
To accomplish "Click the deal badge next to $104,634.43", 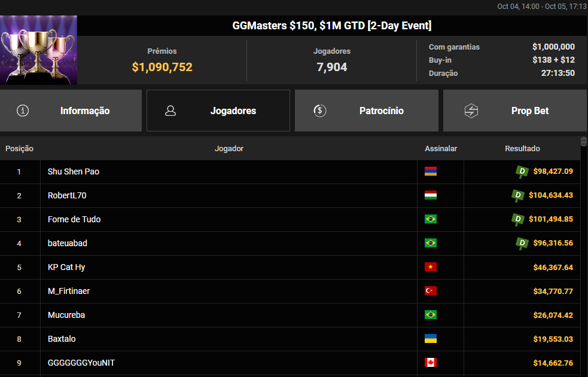I will coord(518,195).
